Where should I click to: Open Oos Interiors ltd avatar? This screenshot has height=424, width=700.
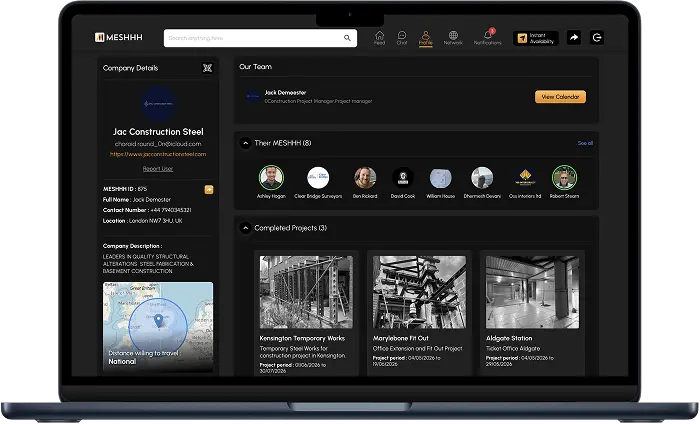(x=525, y=178)
